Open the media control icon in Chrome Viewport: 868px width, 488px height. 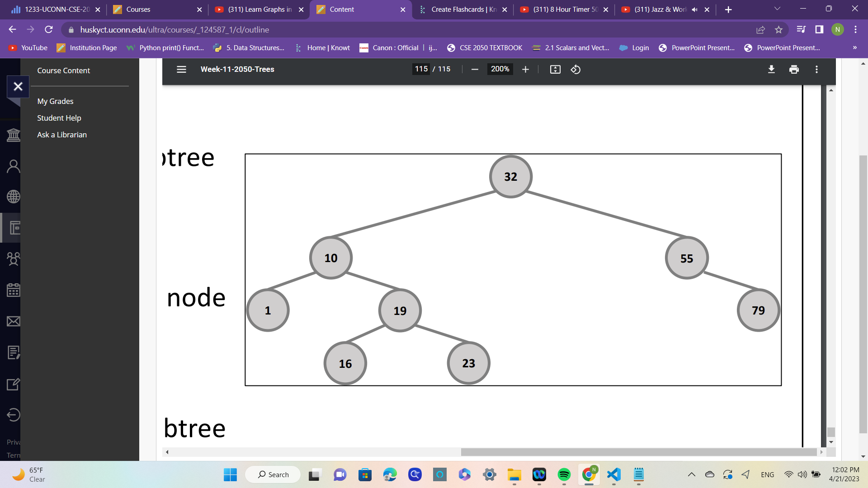coord(801,29)
